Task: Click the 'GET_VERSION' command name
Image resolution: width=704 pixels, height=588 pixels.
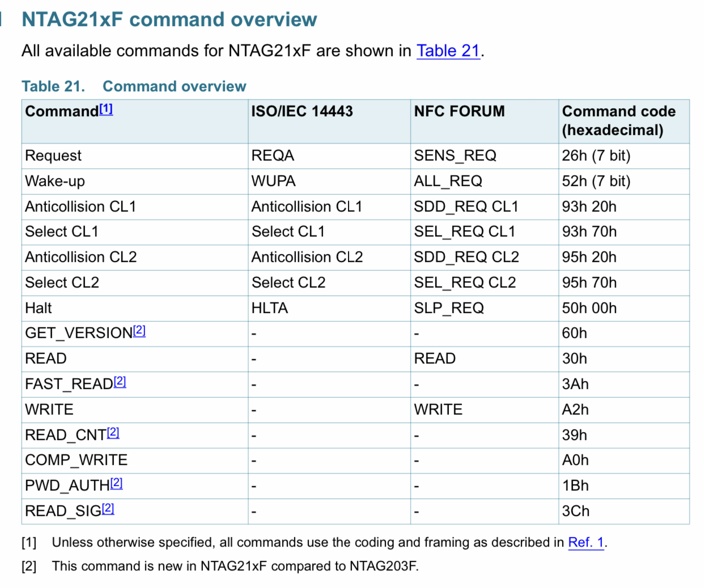Action: (x=79, y=333)
